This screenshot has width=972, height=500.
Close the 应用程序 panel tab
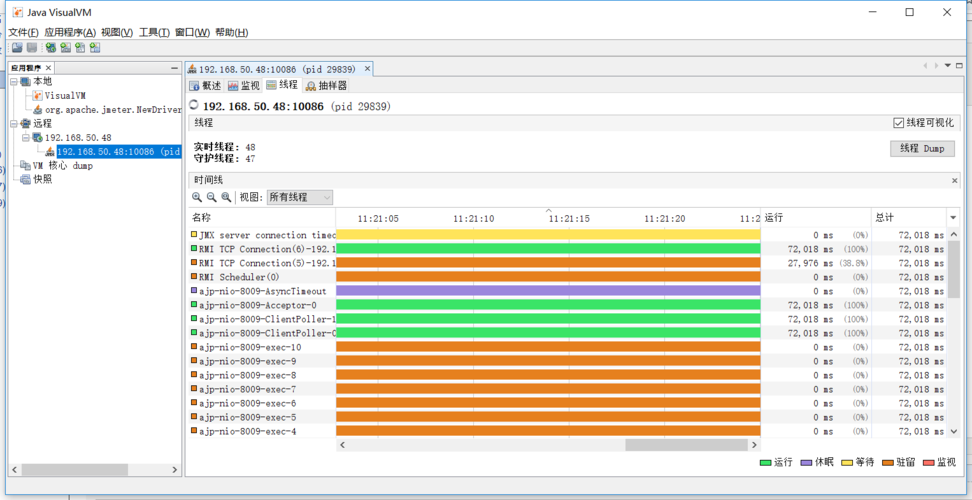49,68
